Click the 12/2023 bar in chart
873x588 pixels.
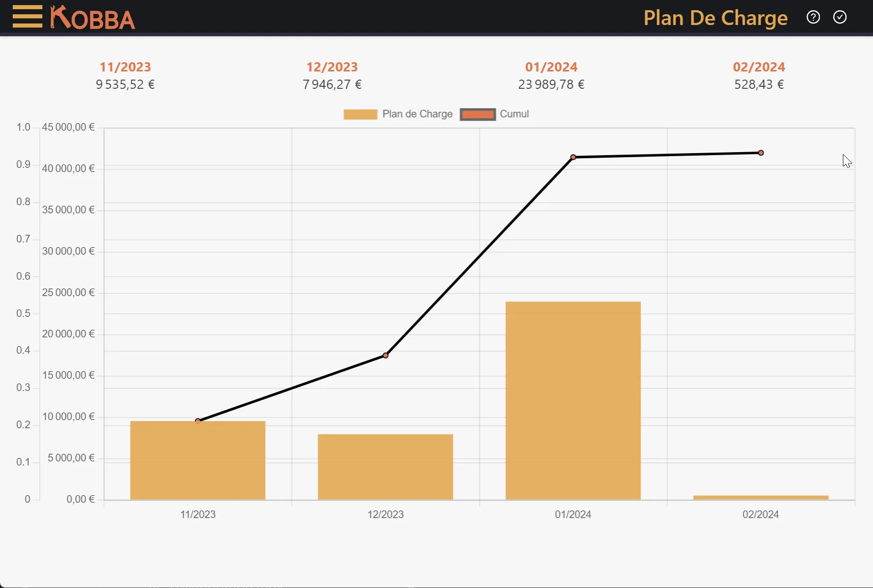coord(385,467)
